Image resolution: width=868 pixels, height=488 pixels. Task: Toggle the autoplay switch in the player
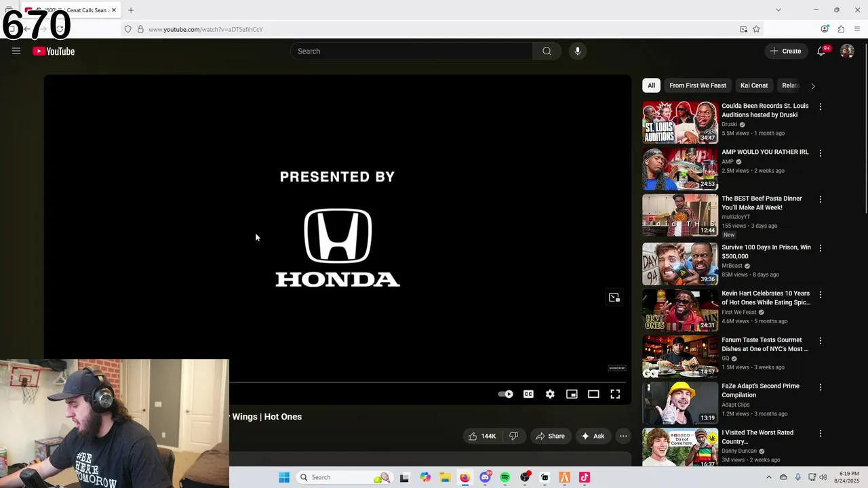pyautogui.click(x=506, y=394)
